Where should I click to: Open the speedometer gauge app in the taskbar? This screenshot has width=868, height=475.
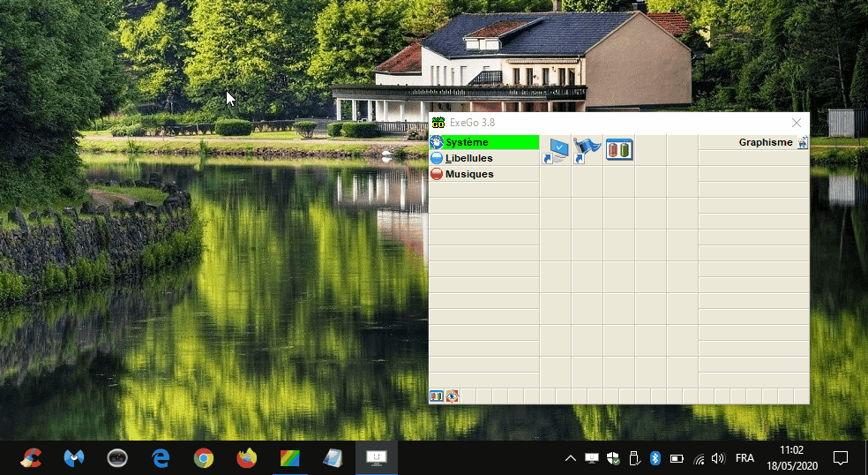click(117, 458)
